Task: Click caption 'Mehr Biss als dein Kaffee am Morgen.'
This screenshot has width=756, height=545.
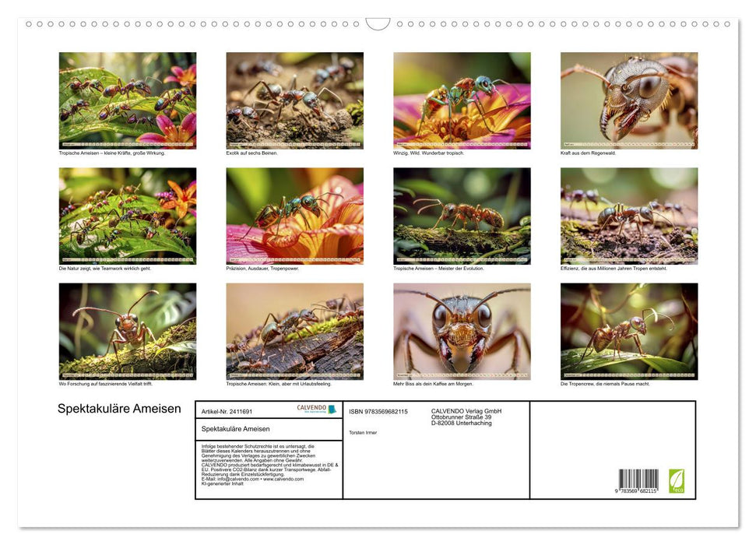Action: coord(433,384)
